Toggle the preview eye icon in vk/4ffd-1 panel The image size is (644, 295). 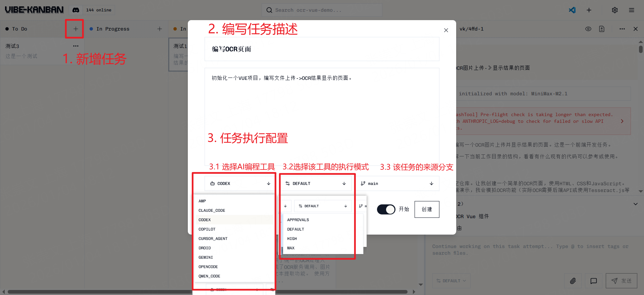(588, 29)
